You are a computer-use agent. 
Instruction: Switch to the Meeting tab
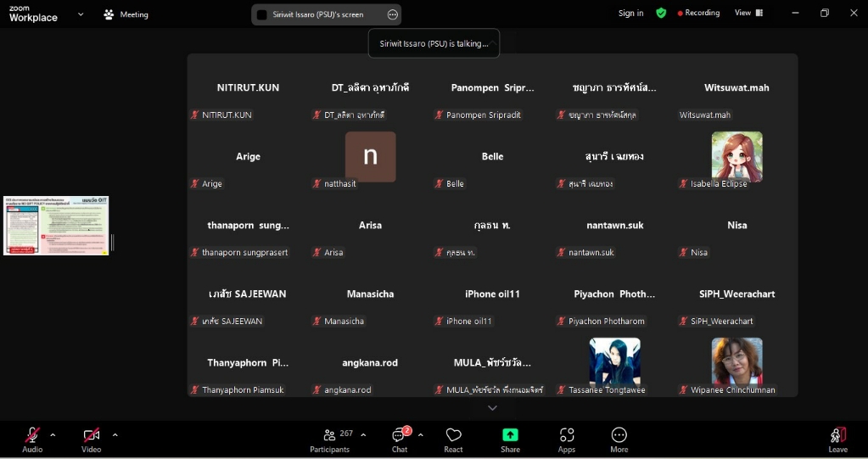point(126,14)
